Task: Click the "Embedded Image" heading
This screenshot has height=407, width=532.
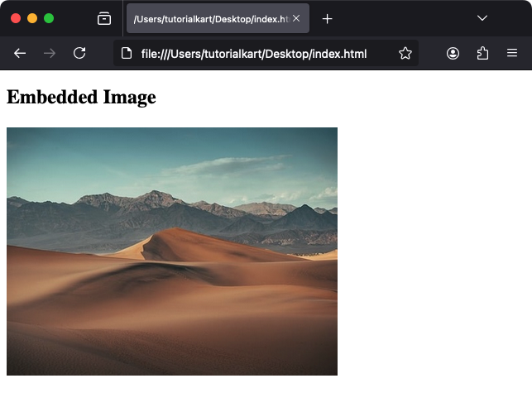Action: pos(81,97)
